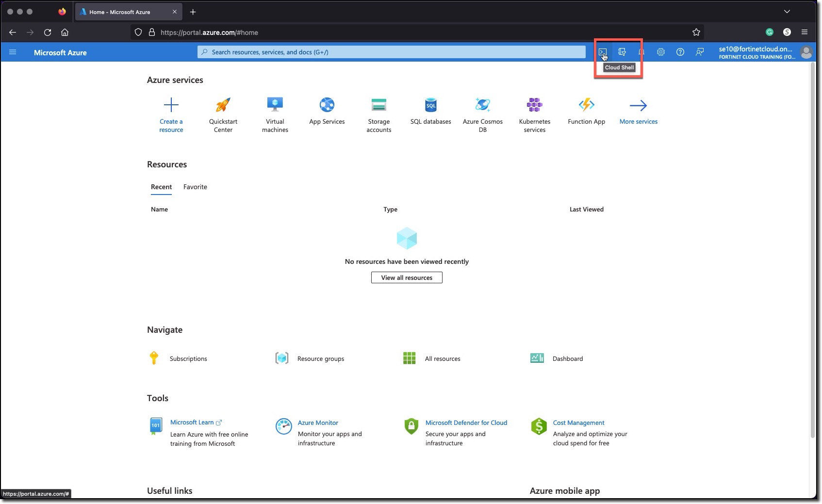
Task: Open All resources grid icon
Action: pyautogui.click(x=410, y=358)
